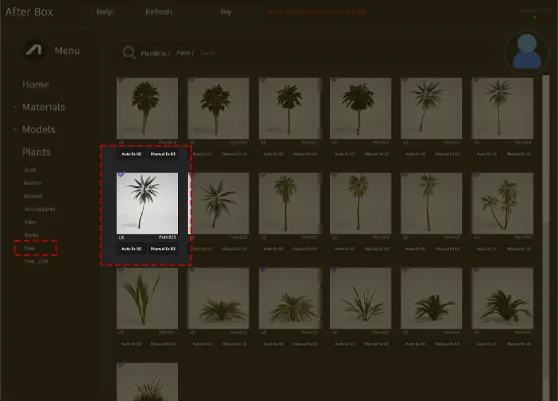
Task: Select the Tree category
Action: 30,248
